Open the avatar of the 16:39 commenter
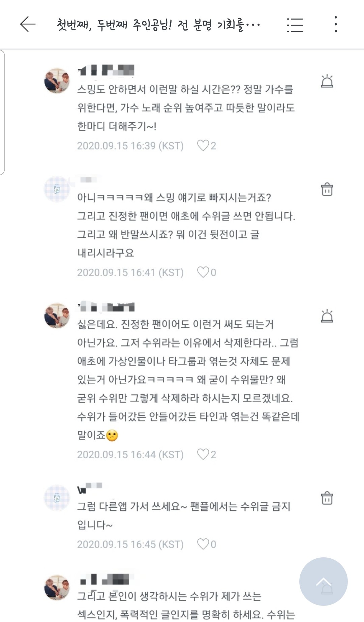This screenshot has height=622, width=364. point(57,80)
